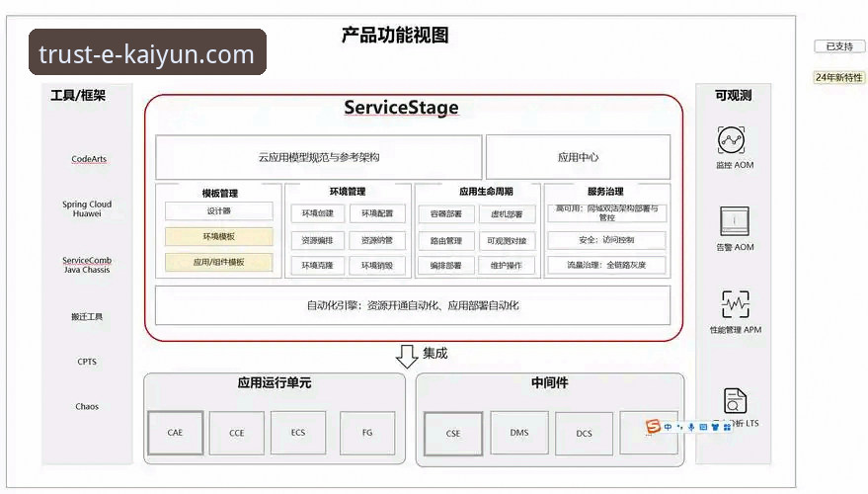
Task: Select the 虚机部署 box
Action: [507, 213]
